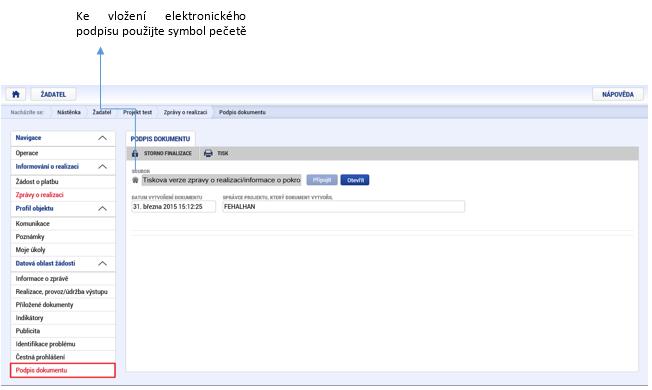Viewport: 652px width, 390px height.
Task: Go to the Nástěnka breadcrumb
Action: click(69, 112)
